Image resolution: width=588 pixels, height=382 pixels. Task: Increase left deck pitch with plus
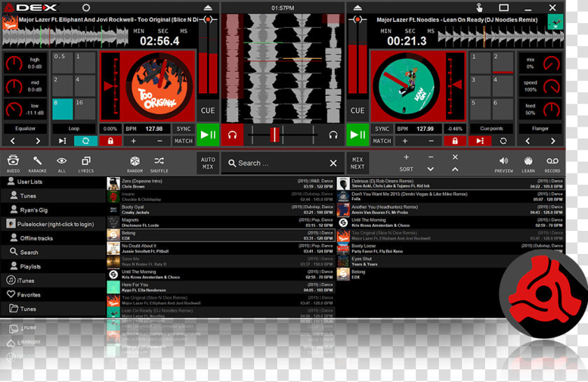point(134,141)
